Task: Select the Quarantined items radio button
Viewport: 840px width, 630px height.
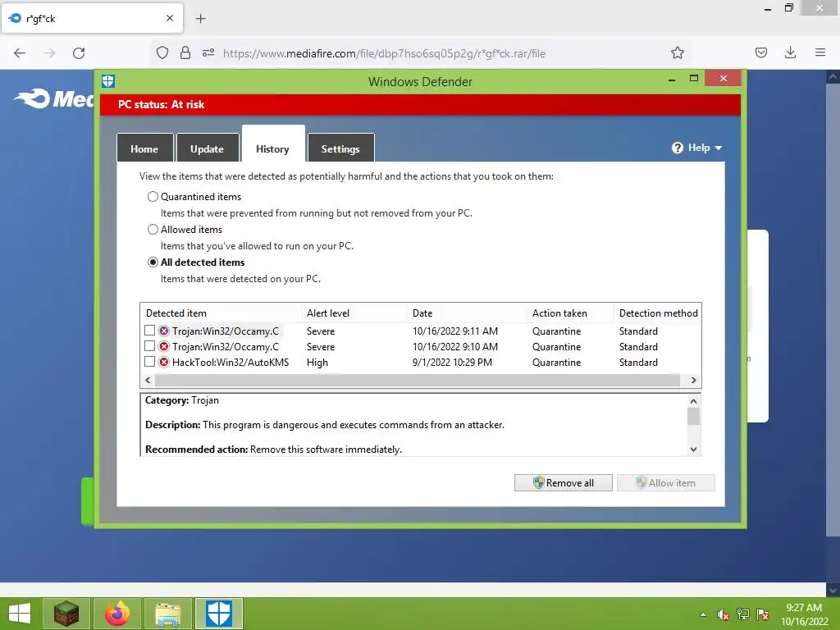Action: 153,197
